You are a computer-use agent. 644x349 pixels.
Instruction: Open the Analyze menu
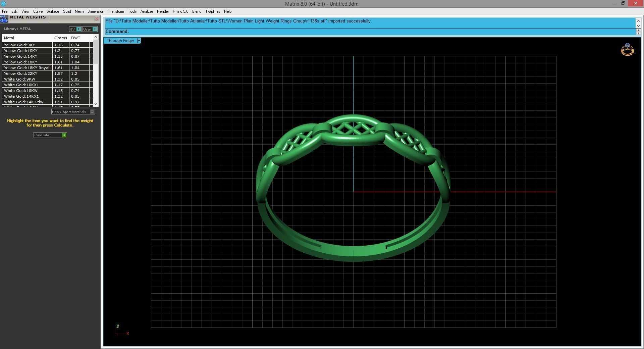point(147,11)
